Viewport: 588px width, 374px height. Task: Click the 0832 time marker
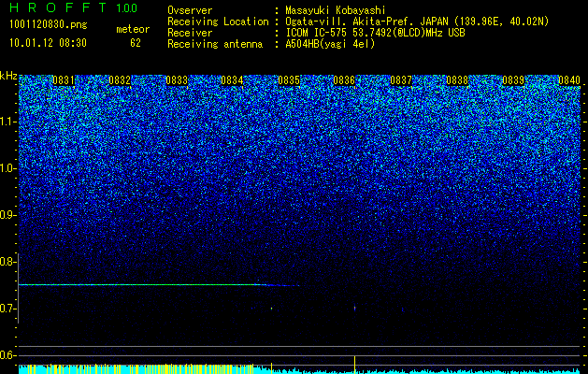point(120,80)
